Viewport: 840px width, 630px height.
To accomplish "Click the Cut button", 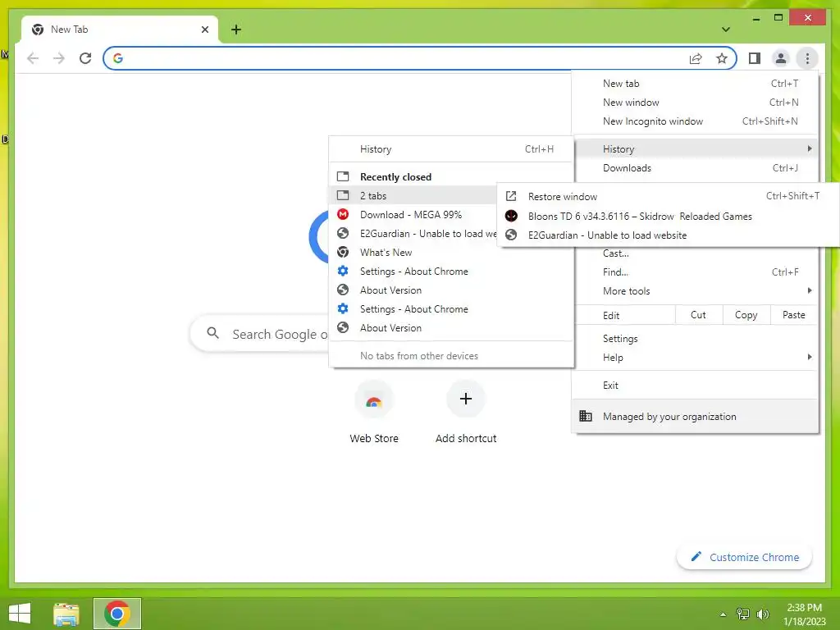I will click(699, 315).
